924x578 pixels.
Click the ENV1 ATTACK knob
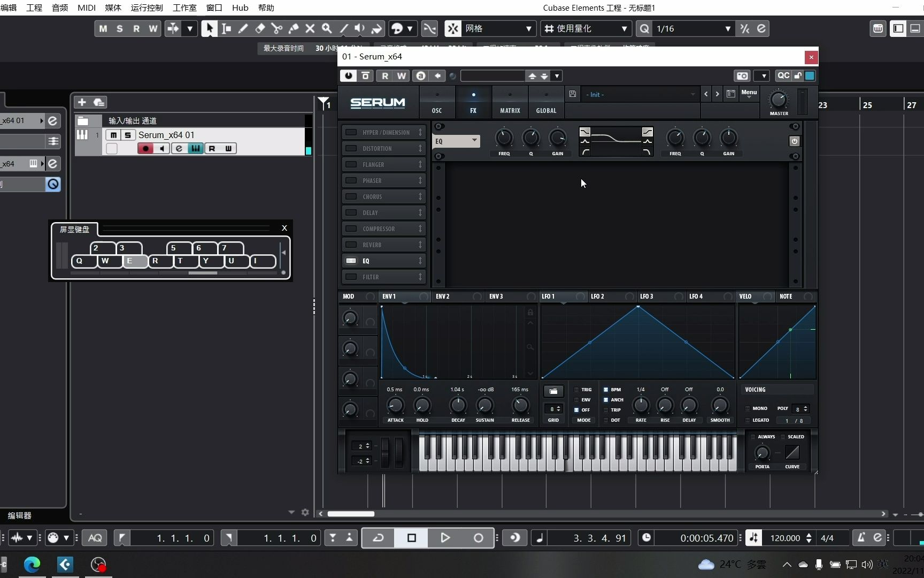tap(395, 405)
